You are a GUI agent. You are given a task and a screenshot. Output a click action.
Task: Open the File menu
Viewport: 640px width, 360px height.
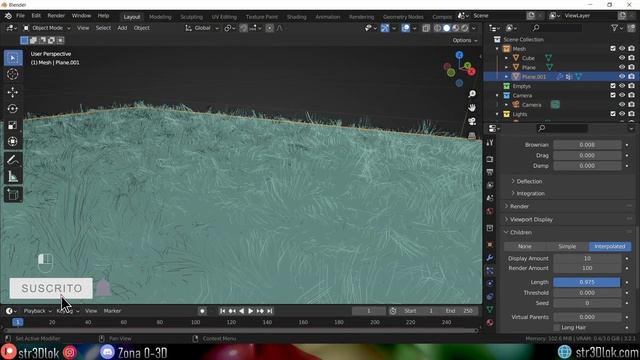click(x=20, y=16)
